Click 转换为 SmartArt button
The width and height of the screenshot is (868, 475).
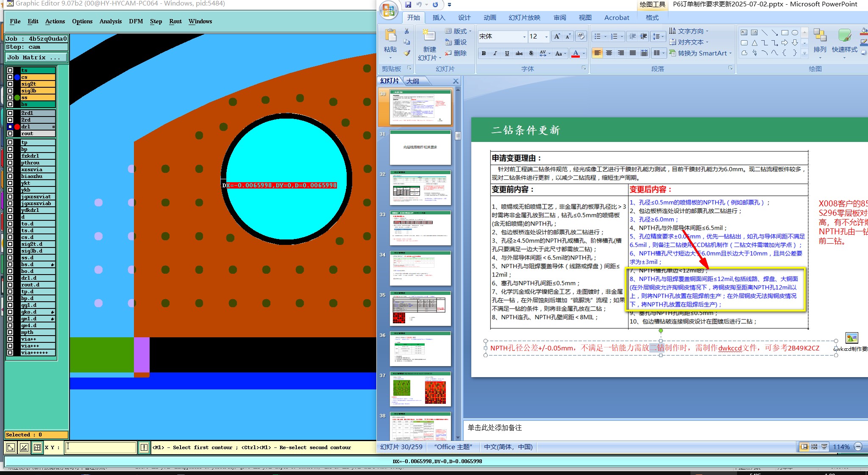click(702, 53)
